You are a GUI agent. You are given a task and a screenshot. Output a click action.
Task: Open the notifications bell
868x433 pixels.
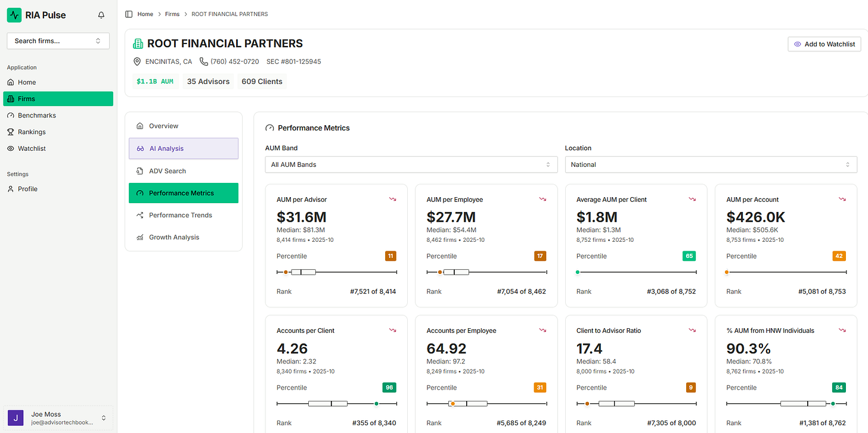[101, 15]
